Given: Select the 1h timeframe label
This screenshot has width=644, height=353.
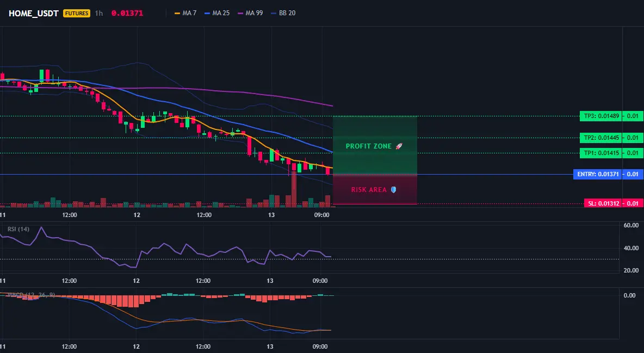Looking at the screenshot, I should [x=99, y=13].
